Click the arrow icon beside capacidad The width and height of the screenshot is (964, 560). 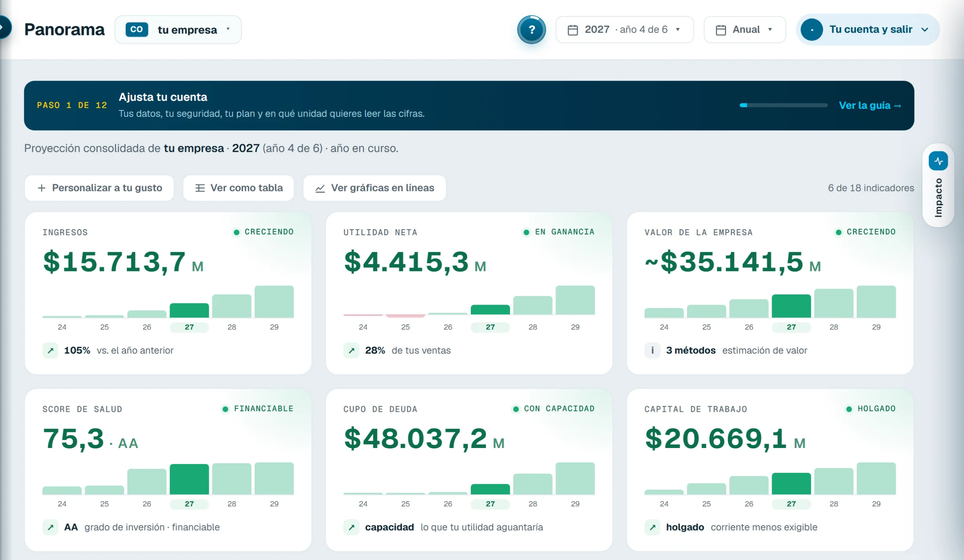point(351,527)
